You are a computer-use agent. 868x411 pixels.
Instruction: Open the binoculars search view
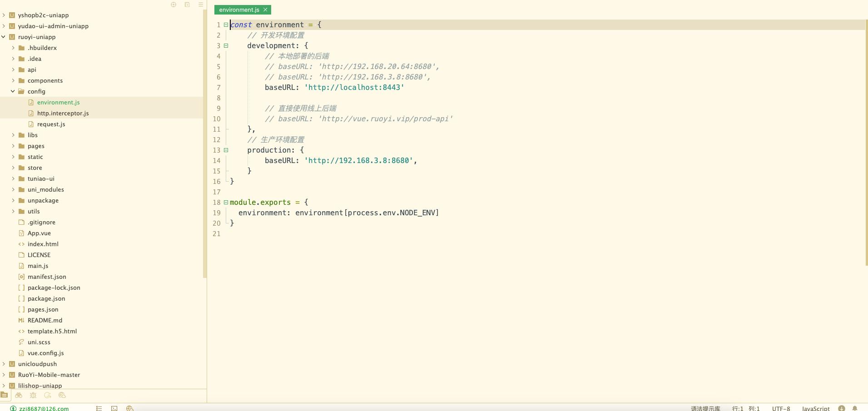tap(19, 395)
